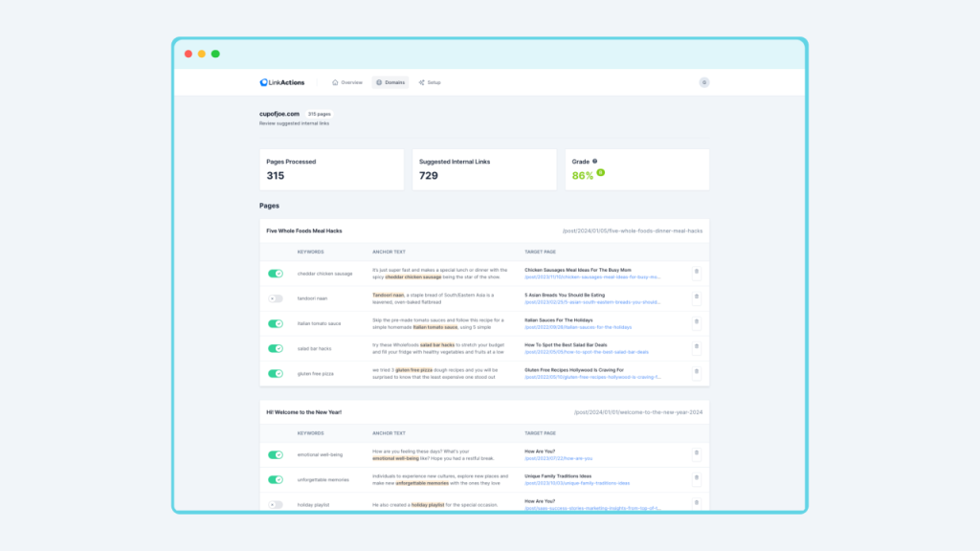This screenshot has height=551, width=980.
Task: Open the how-to-spot-the-best-salad-bar-deals target link
Action: [x=586, y=352]
